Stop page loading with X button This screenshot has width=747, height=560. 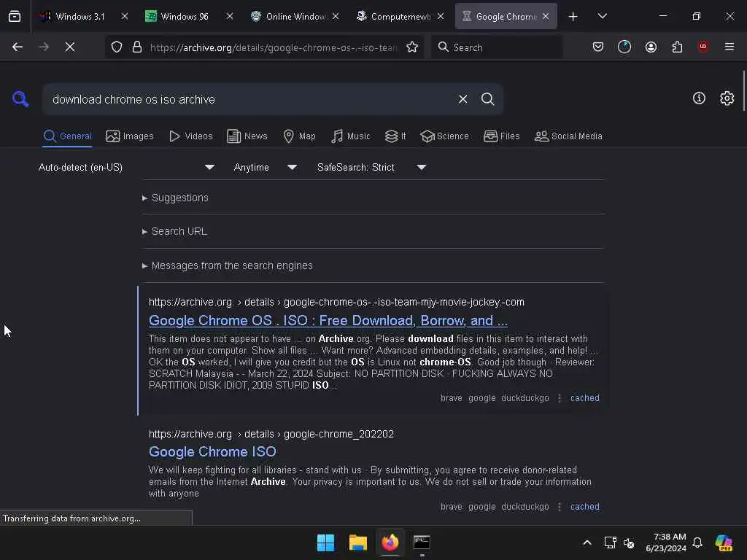[x=69, y=47]
